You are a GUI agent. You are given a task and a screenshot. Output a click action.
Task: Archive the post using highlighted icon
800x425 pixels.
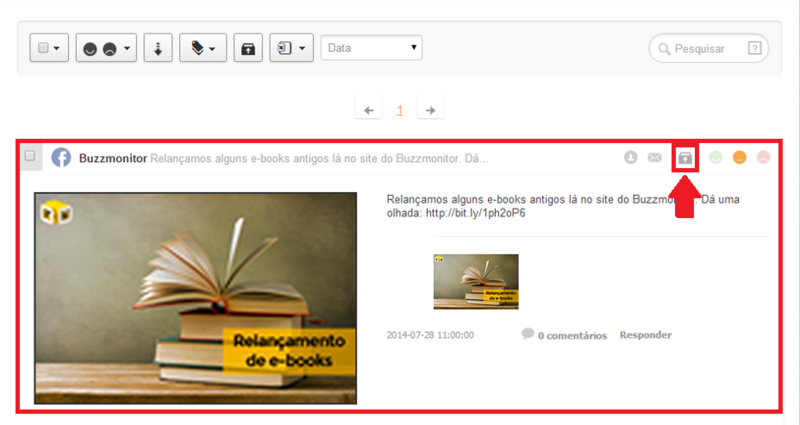pos(685,158)
